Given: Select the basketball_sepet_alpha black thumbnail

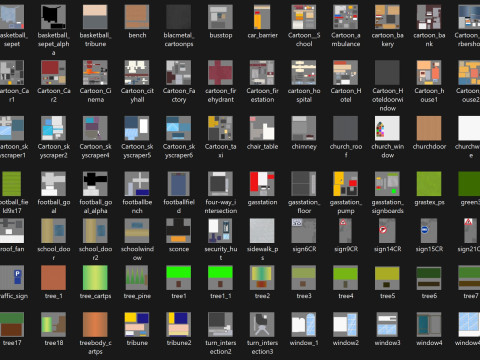Looking at the screenshot, I should (54, 17).
